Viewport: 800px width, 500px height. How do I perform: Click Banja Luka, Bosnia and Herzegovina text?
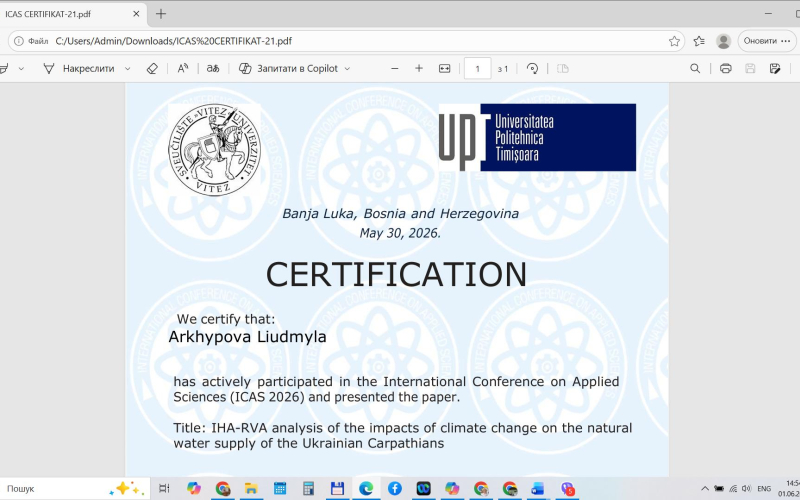coord(401,213)
